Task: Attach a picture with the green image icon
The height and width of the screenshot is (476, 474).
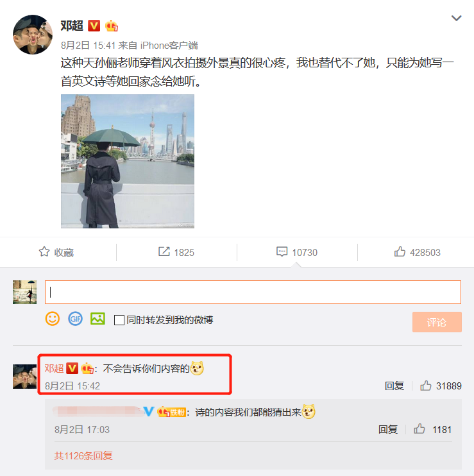Action: pos(97,319)
